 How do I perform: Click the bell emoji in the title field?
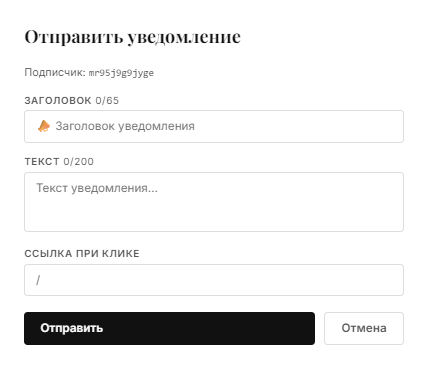(44, 126)
